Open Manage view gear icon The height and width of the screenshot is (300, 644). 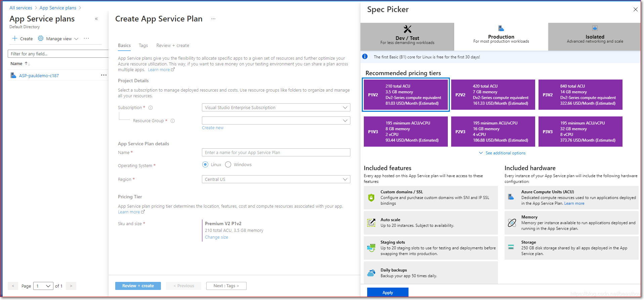pos(41,39)
